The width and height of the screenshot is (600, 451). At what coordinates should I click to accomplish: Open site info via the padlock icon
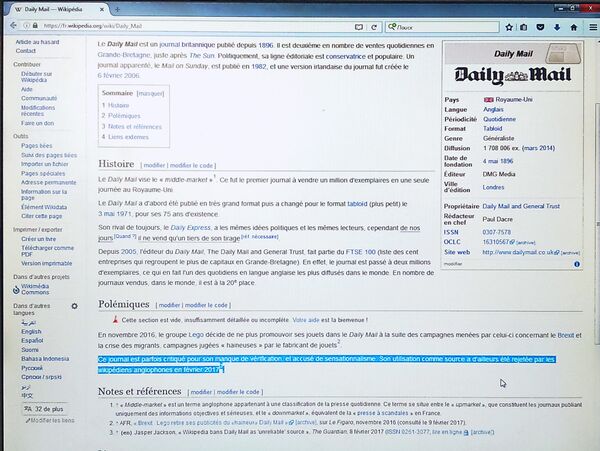(x=35, y=26)
